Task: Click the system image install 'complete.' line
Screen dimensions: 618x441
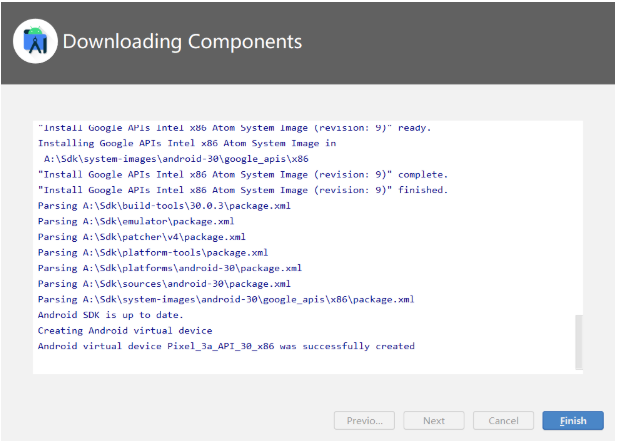Action: click(x=243, y=174)
